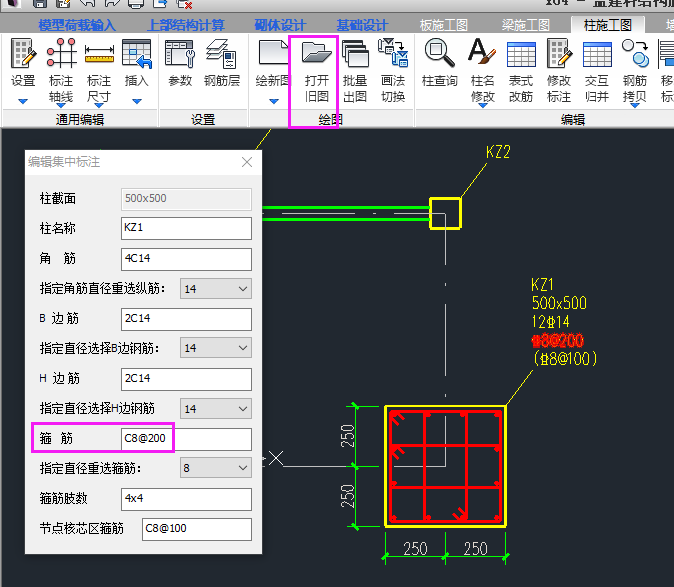The height and width of the screenshot is (587, 674).
Task: Click 交互归并 interactive merge tool
Action: tap(597, 71)
